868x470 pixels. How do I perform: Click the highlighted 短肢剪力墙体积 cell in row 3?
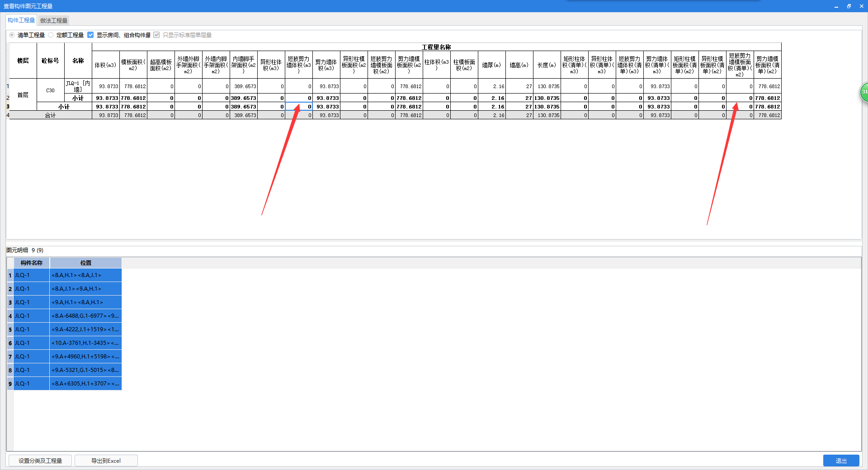click(x=299, y=107)
